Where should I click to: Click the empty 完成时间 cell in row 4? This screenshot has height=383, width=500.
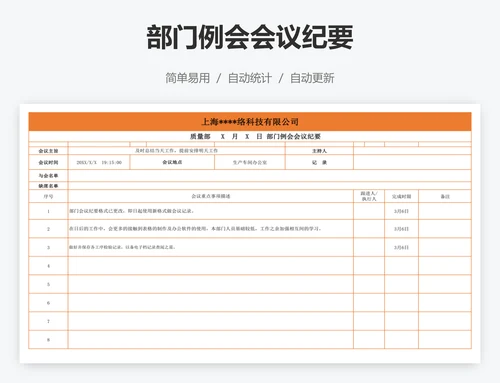401,266
